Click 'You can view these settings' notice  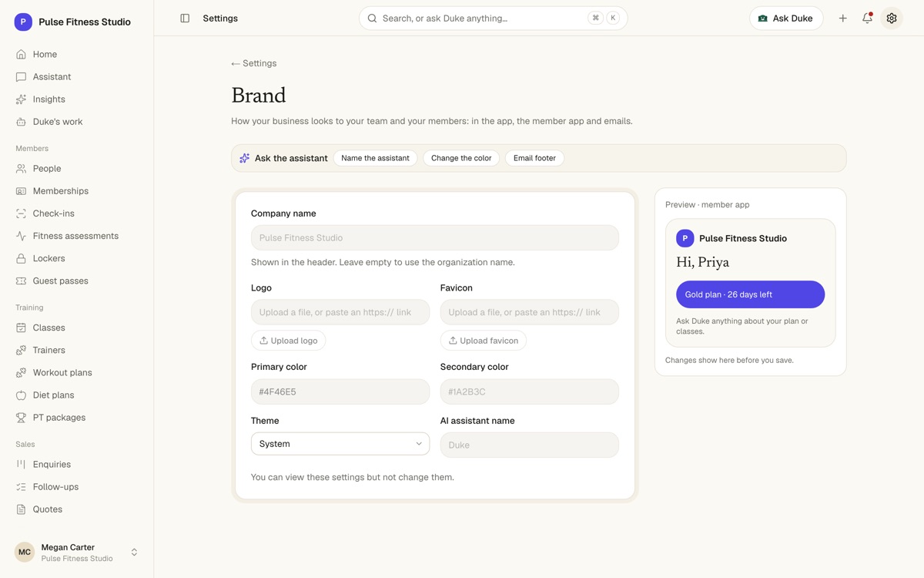click(x=353, y=477)
